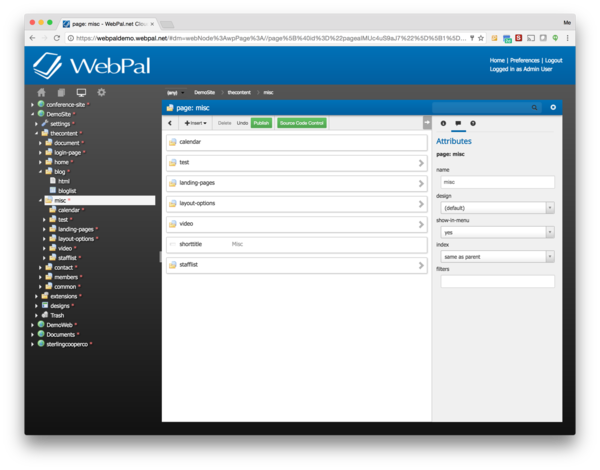Collapse the thecontent tree node
The width and height of the screenshot is (600, 470).
pos(36,133)
